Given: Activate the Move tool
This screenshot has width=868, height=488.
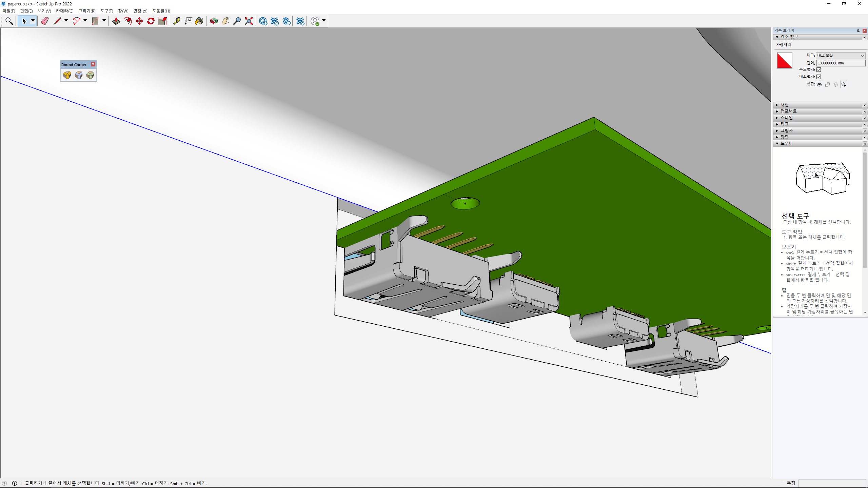Looking at the screenshot, I should click(139, 21).
